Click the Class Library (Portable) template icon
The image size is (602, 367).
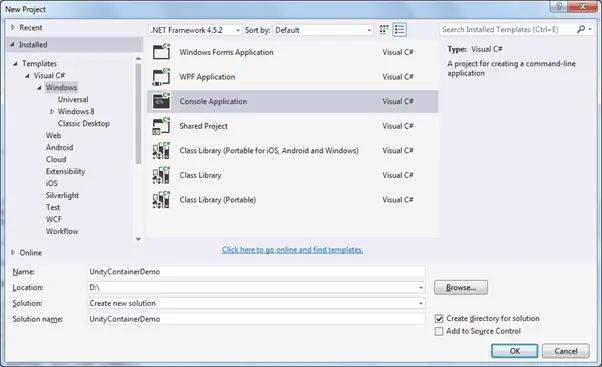161,200
